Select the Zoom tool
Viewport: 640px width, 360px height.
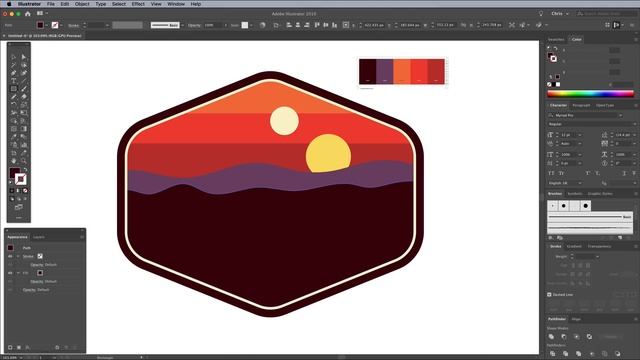[x=24, y=161]
